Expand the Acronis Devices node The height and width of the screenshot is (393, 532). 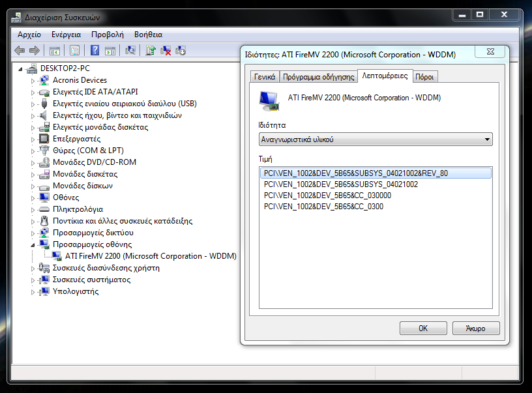33,81
